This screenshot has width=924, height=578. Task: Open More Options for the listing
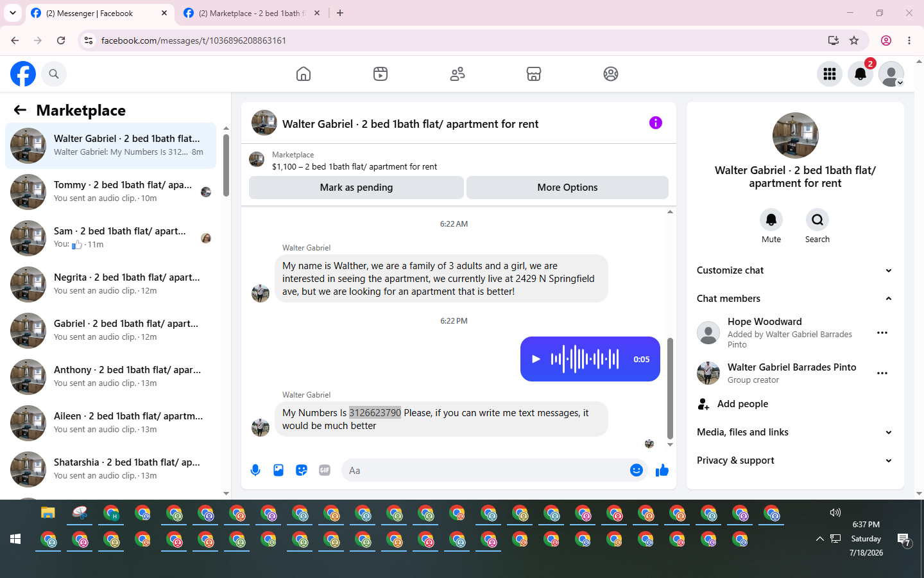(567, 188)
